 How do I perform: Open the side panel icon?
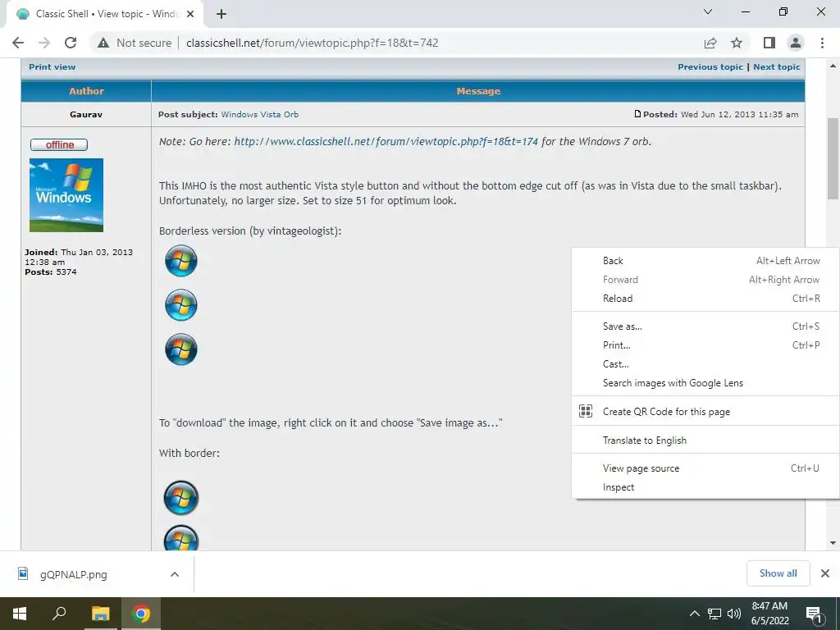769,43
